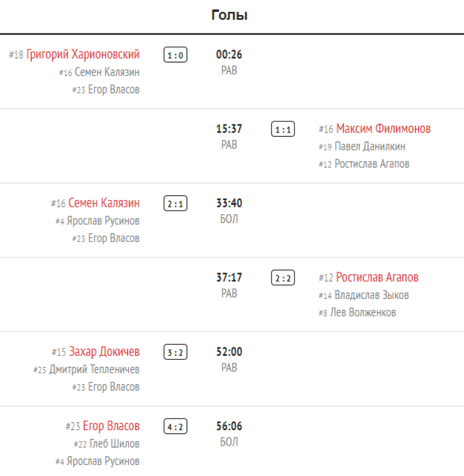This screenshot has width=464, height=476.
Task: Click assistant Глеб Шилов
Action: 114,444
